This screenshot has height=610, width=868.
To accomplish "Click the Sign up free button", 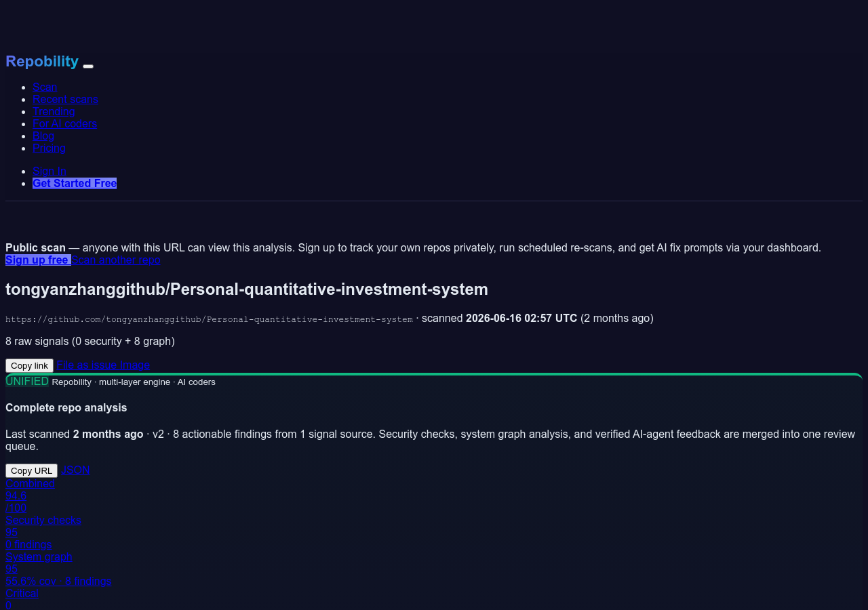I will (38, 260).
